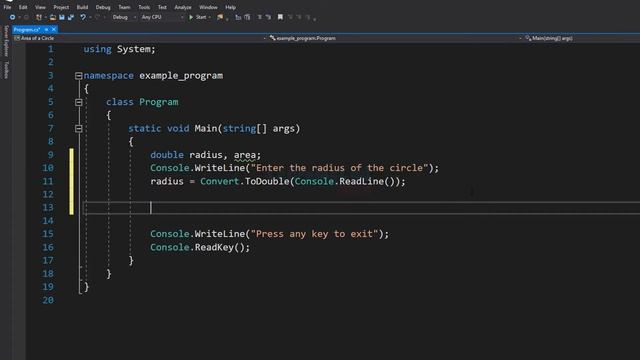Open the Server Explorer side panel tab
This screenshot has height=360, width=640.
(6, 40)
